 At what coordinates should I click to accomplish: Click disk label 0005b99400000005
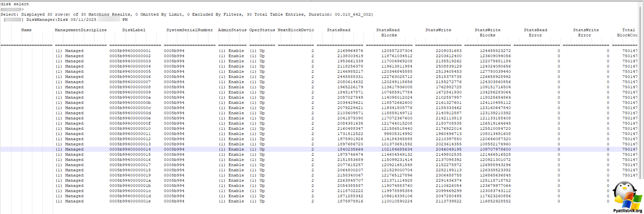[130, 72]
